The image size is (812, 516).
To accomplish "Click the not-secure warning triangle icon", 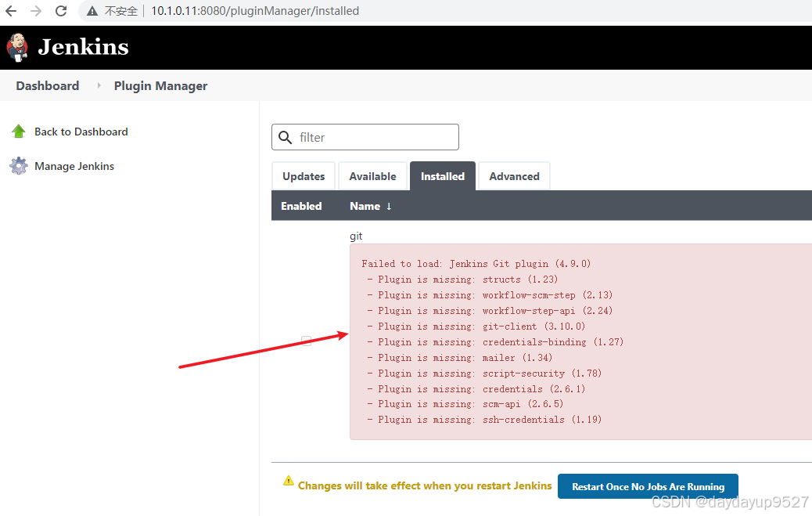I will pos(92,11).
